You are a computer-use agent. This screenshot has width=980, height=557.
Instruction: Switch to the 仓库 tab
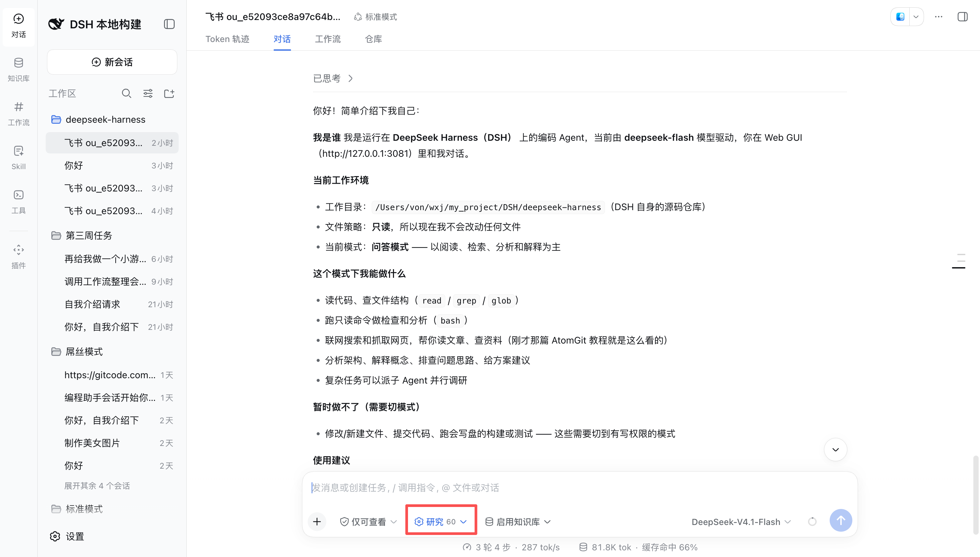373,39
